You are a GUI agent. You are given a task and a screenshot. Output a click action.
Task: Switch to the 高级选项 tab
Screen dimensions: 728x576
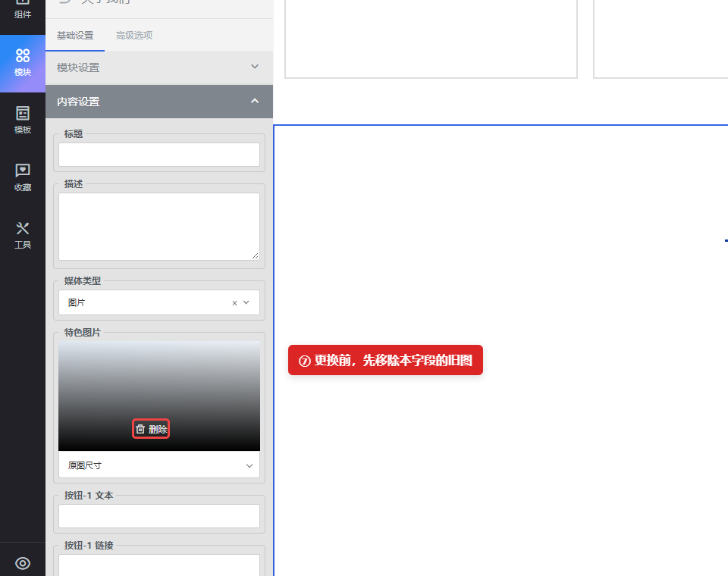pyautogui.click(x=134, y=36)
